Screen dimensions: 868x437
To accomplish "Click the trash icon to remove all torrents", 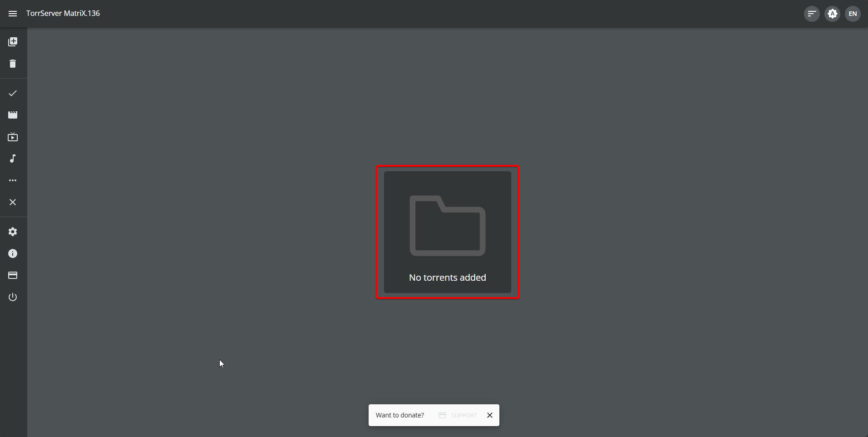I will coord(13,64).
